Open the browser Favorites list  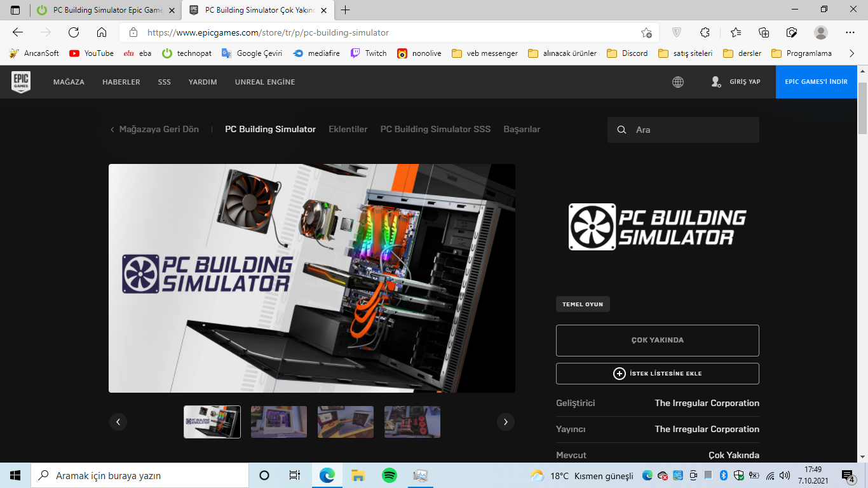[736, 32]
